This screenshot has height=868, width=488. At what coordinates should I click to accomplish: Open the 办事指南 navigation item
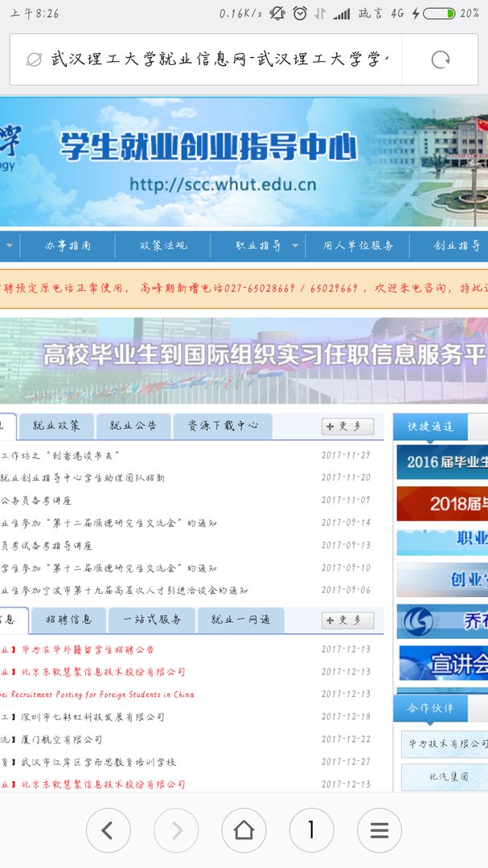click(68, 246)
